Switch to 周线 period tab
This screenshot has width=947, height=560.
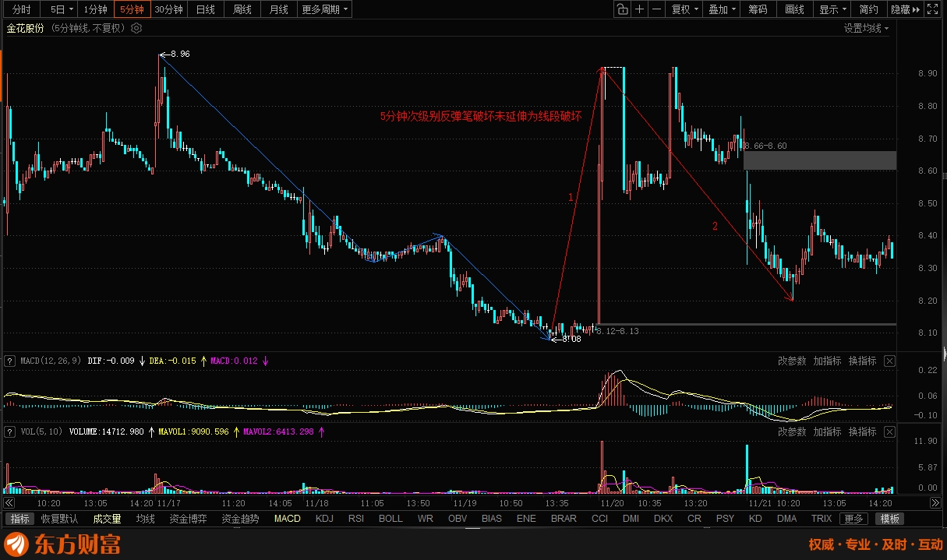(x=242, y=9)
